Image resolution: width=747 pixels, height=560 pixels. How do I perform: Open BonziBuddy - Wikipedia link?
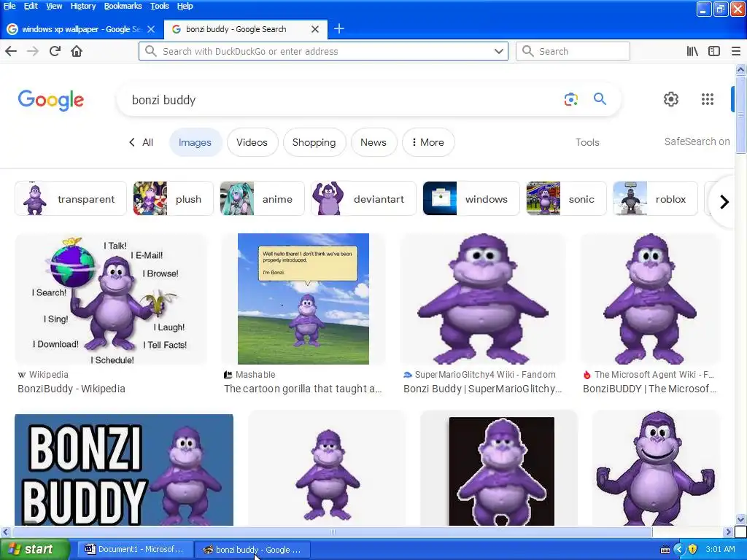click(71, 389)
